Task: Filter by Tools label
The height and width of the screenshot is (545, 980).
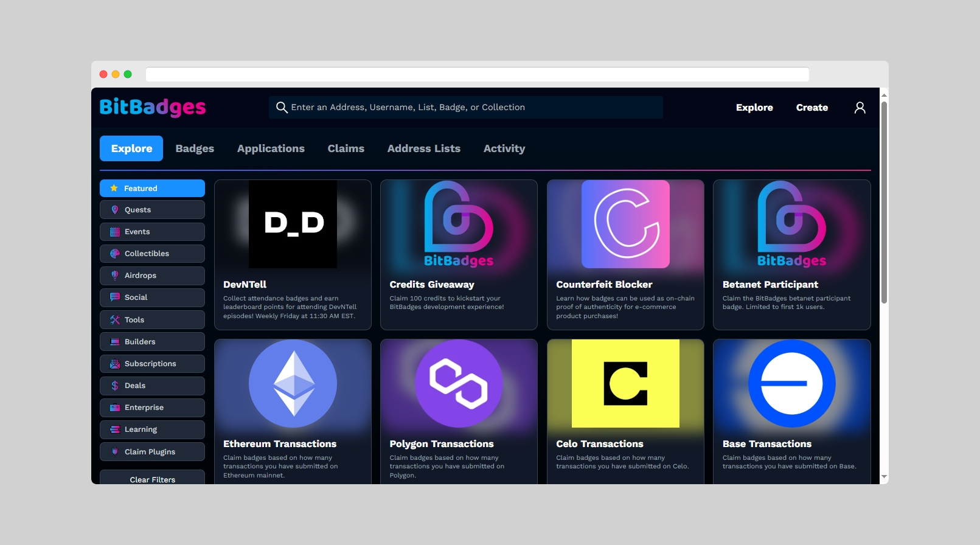Action: pyautogui.click(x=134, y=320)
